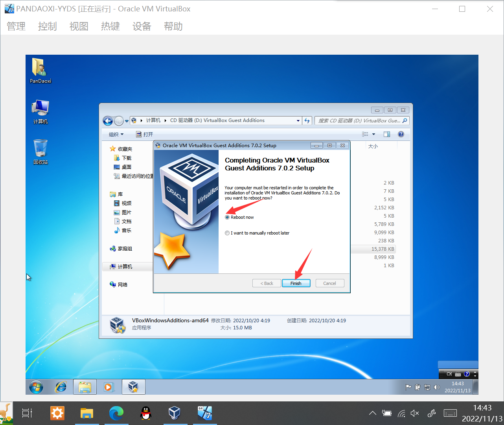This screenshot has width=504, height=425.
Task: Click the 大小 column header
Action: coord(373,146)
